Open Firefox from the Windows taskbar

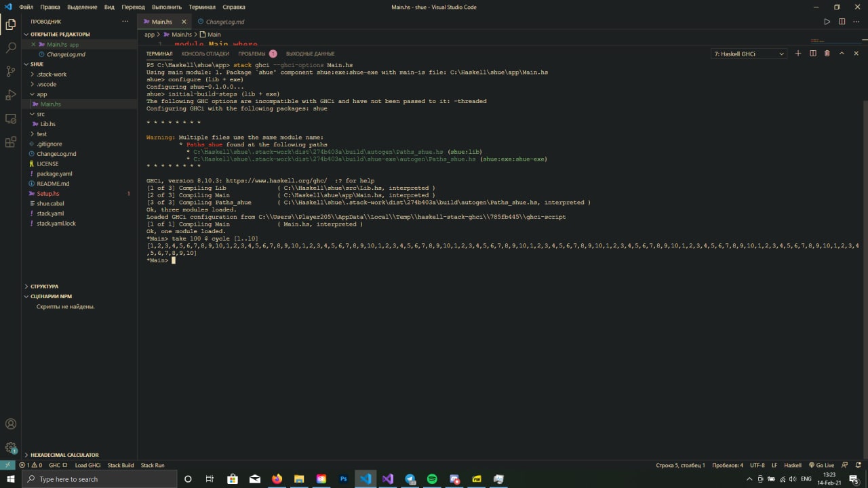pos(277,479)
